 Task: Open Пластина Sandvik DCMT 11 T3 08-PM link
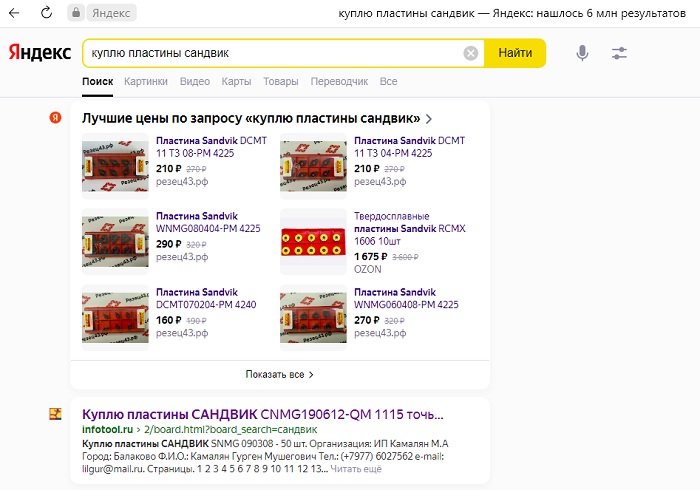click(211, 147)
